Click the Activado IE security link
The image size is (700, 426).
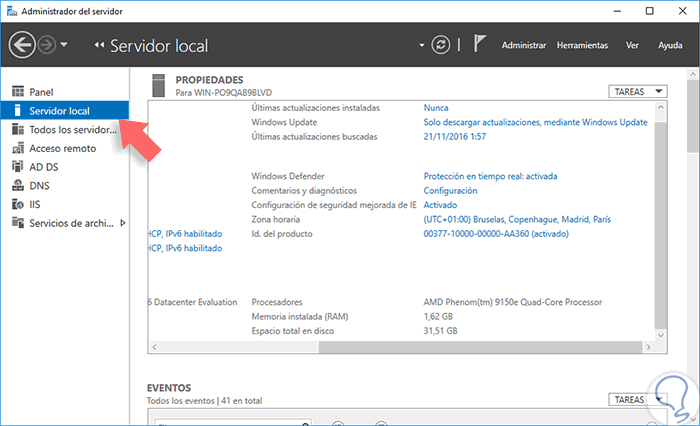[x=440, y=205]
